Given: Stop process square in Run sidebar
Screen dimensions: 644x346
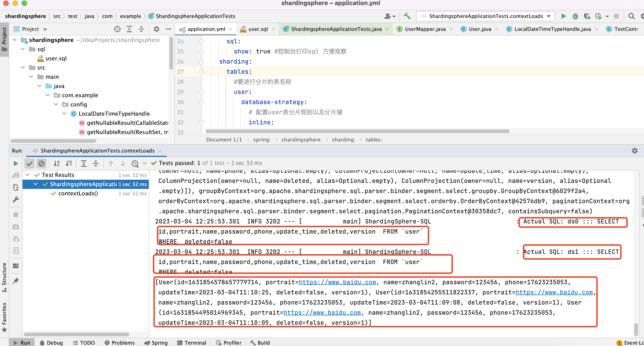Looking at the screenshot, I should (x=16, y=215).
